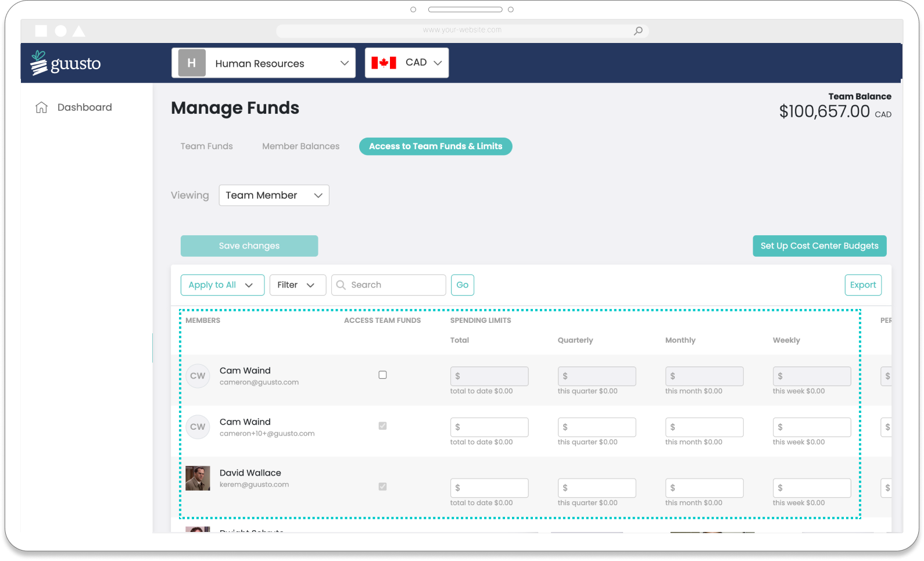Open the Viewing Team Member dropdown
924x561 pixels.
274,195
